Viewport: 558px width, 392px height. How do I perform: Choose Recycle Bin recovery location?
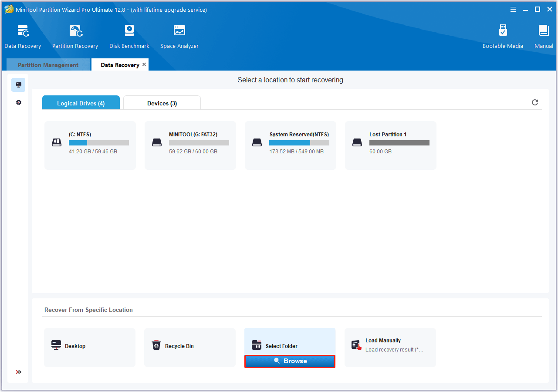tap(189, 346)
